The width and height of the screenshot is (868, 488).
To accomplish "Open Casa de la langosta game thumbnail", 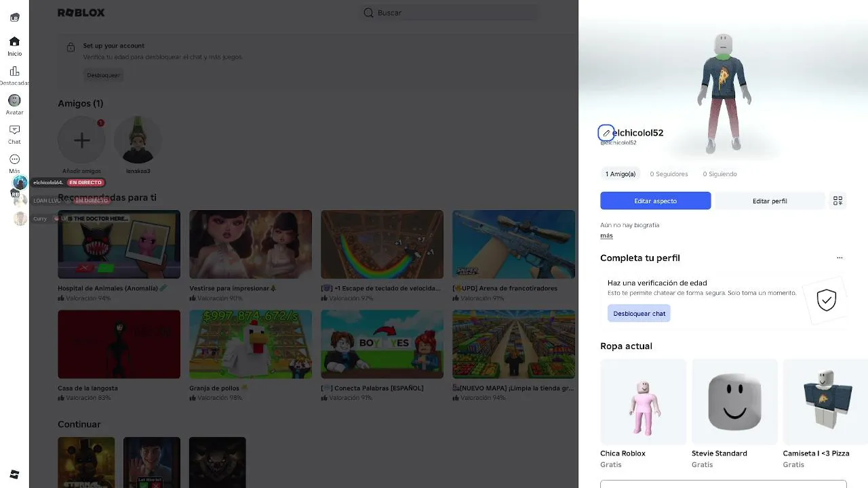I will (x=119, y=344).
